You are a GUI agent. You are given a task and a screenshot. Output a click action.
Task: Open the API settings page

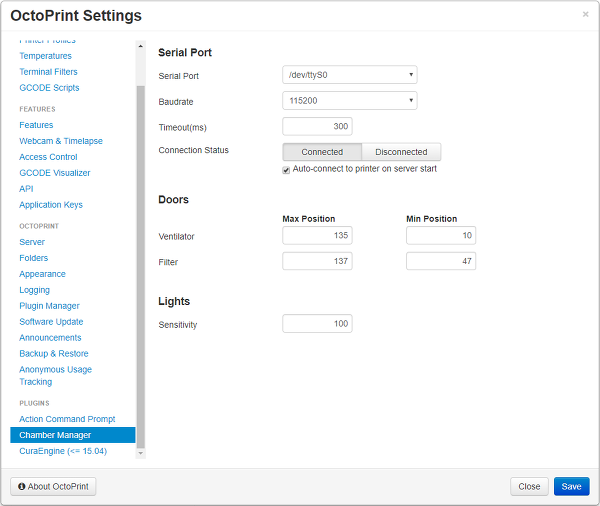pos(26,189)
